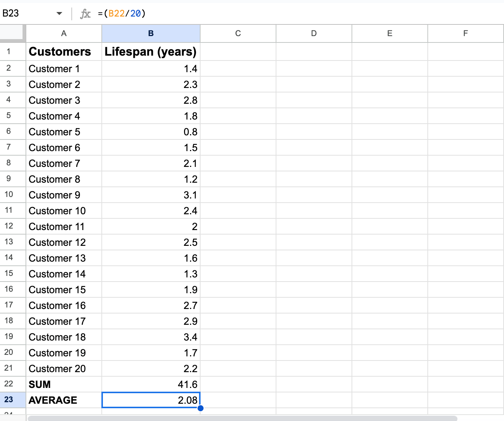Viewport: 504px width, 421px height.
Task: Click the blue fill handle on cell B23
Action: (x=201, y=408)
